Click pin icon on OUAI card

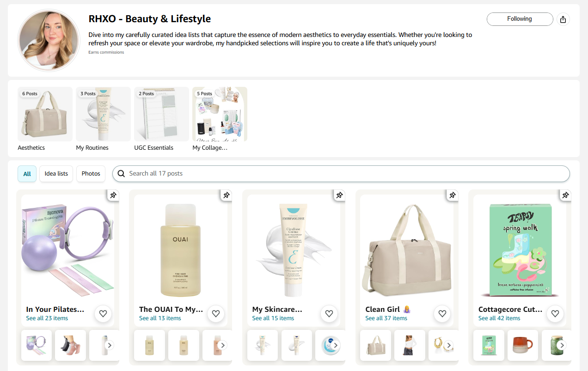pyautogui.click(x=226, y=195)
